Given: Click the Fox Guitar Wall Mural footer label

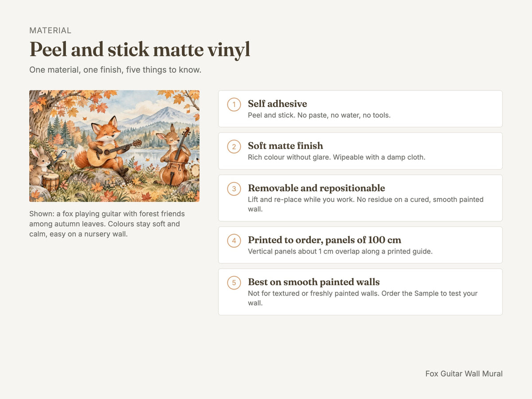Looking at the screenshot, I should tap(464, 374).
